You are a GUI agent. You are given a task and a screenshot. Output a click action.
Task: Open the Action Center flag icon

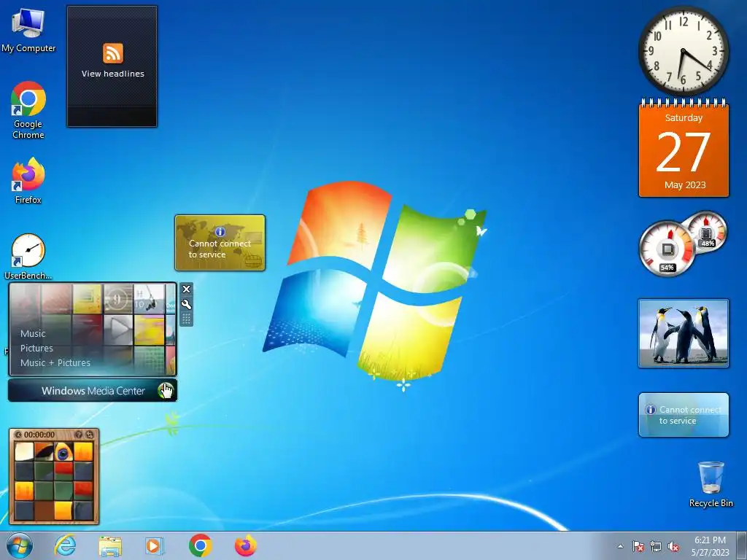[638, 546]
